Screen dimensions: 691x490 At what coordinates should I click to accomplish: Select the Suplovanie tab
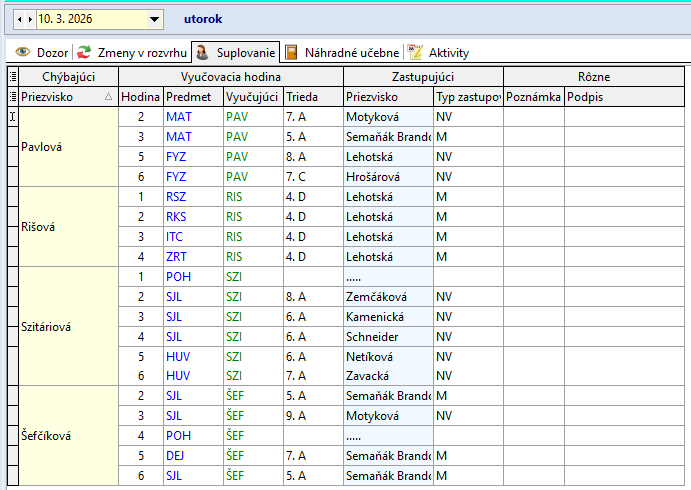[x=234, y=52]
